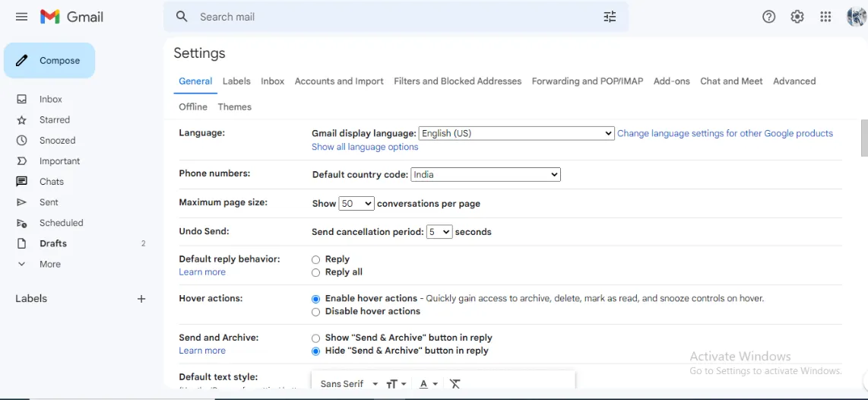Switch to Filters and Blocked Addresses tab
This screenshot has width=868, height=400.
pyautogui.click(x=458, y=81)
